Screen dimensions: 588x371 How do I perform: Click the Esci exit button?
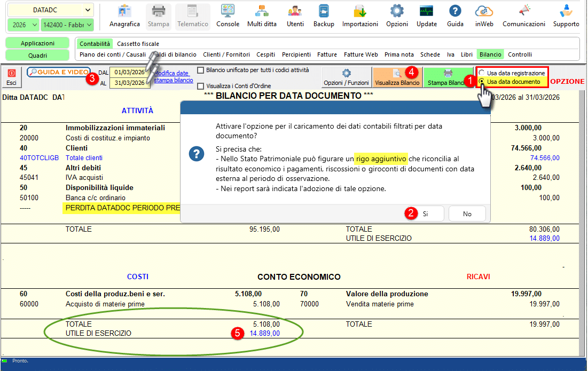tap(12, 77)
